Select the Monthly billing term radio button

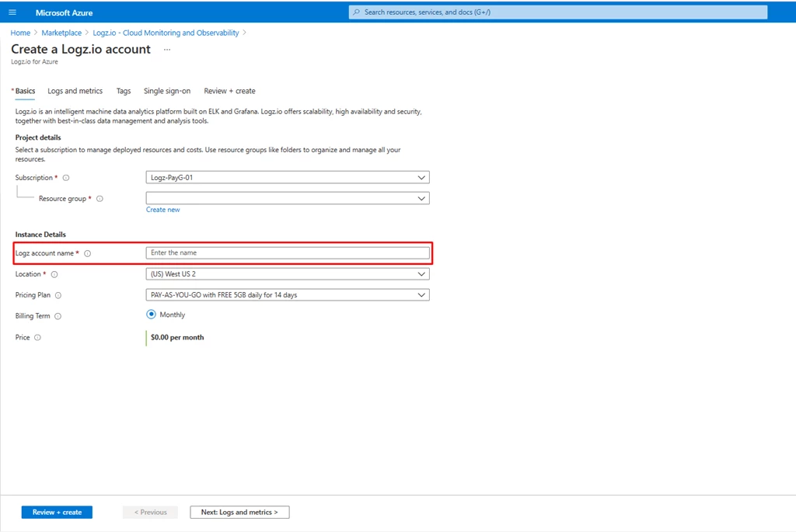[152, 315]
